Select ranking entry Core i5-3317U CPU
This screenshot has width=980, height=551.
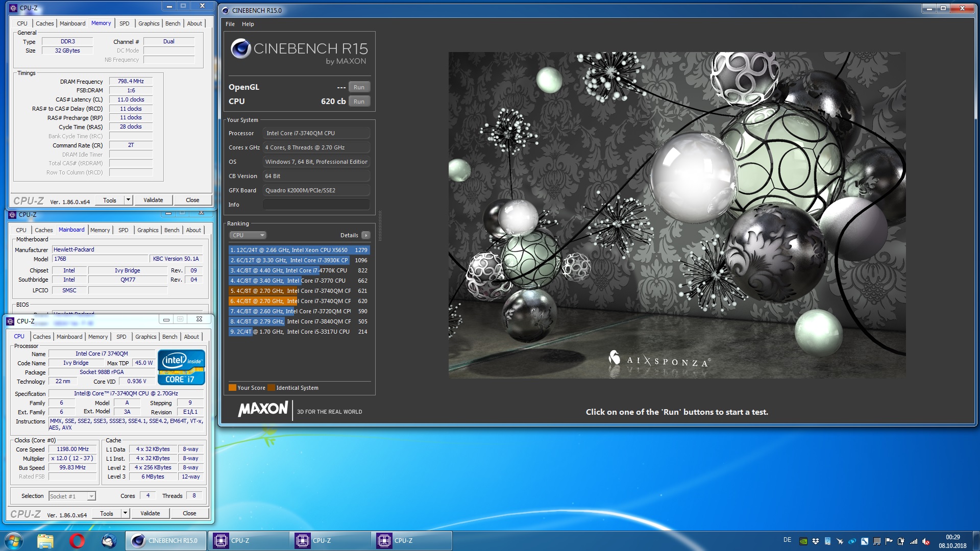(x=299, y=332)
